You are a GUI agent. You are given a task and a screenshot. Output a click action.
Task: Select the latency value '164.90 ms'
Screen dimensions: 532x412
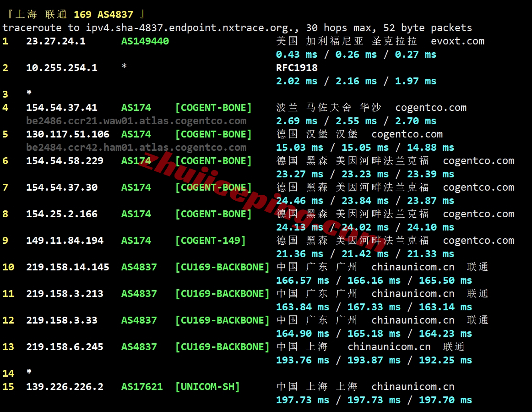point(303,334)
